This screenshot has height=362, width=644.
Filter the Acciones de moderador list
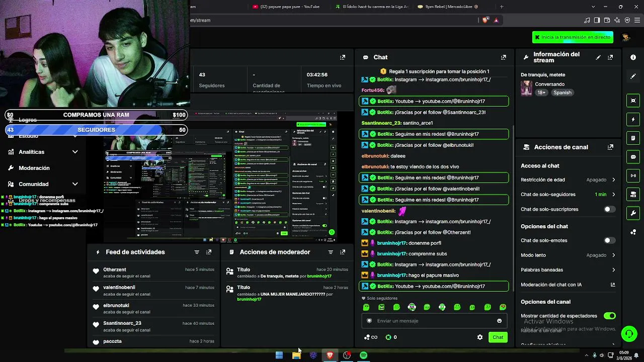pos(331,252)
